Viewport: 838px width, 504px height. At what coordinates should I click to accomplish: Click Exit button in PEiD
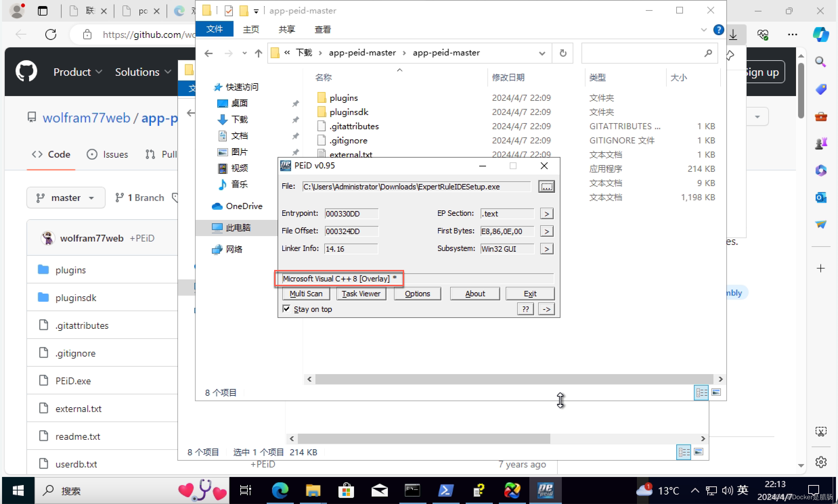click(x=530, y=293)
